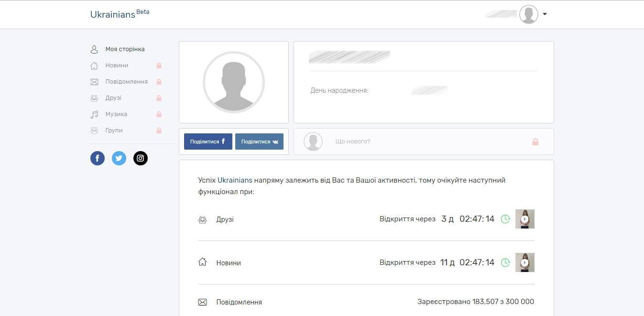The image size is (644, 316).
Task: Click the lock icon next to Музика
Action: (159, 114)
